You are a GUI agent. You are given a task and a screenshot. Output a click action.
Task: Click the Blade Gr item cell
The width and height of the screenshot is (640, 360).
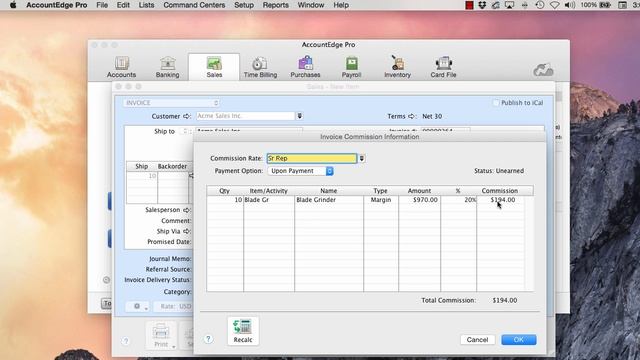[269, 200]
